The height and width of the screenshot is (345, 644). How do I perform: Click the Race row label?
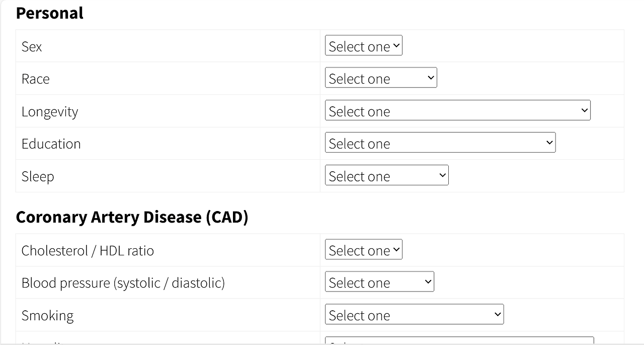(x=35, y=79)
